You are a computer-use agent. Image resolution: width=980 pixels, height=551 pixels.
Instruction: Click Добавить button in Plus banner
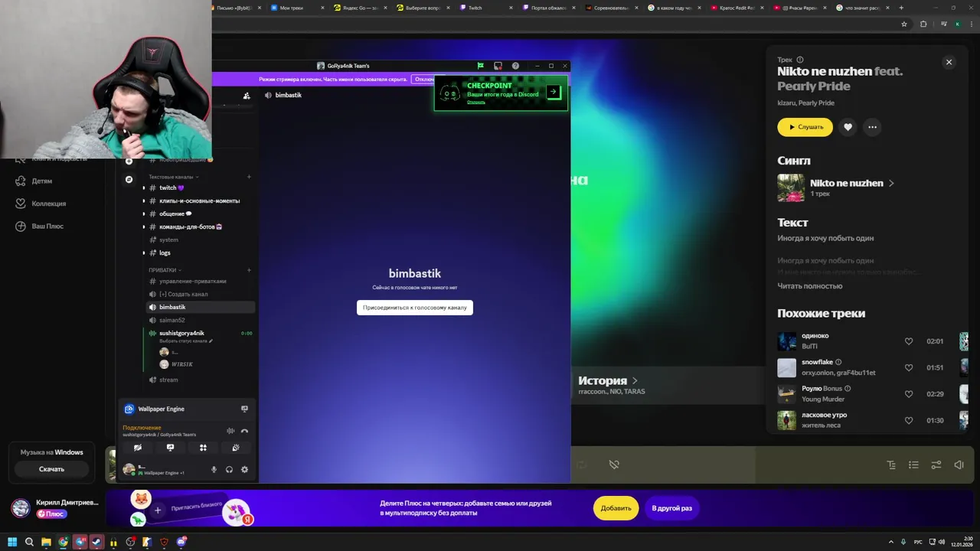tap(616, 508)
